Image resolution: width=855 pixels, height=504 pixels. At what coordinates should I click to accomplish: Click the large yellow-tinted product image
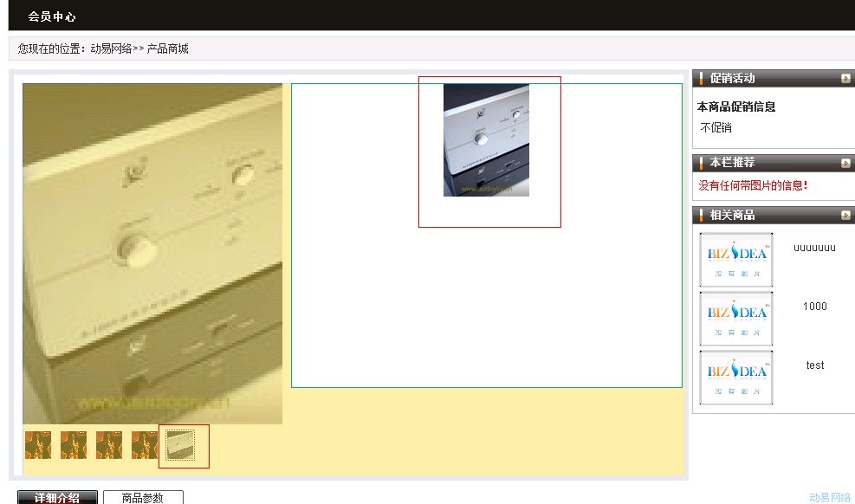coord(152,253)
